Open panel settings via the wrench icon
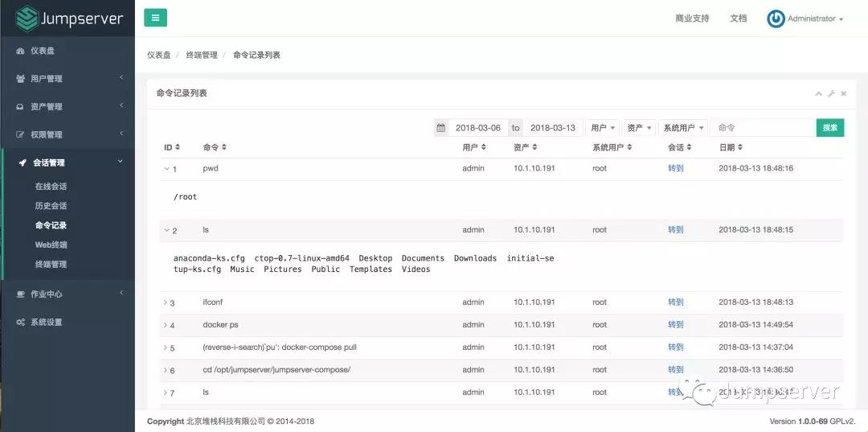Viewport: 868px width, 432px height. click(x=831, y=94)
